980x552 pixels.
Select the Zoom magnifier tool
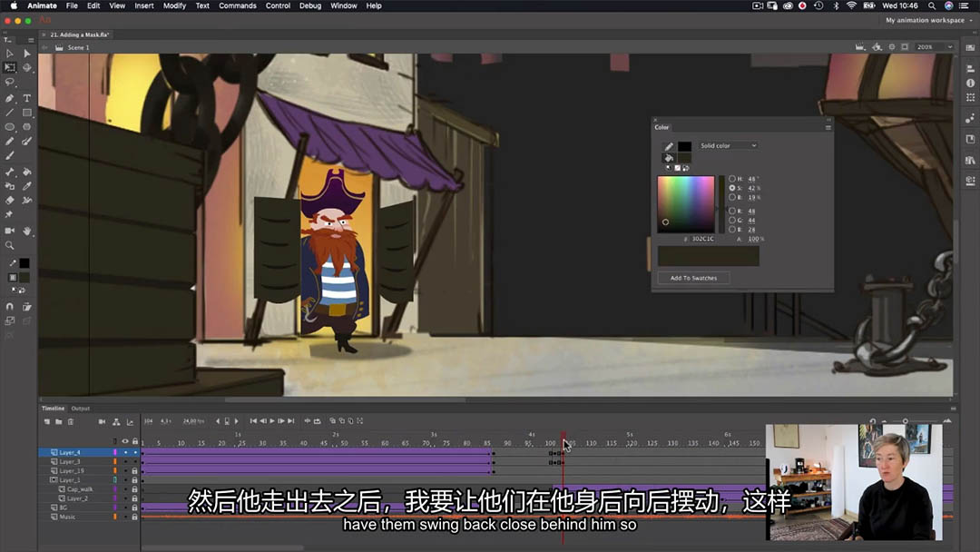click(x=9, y=246)
